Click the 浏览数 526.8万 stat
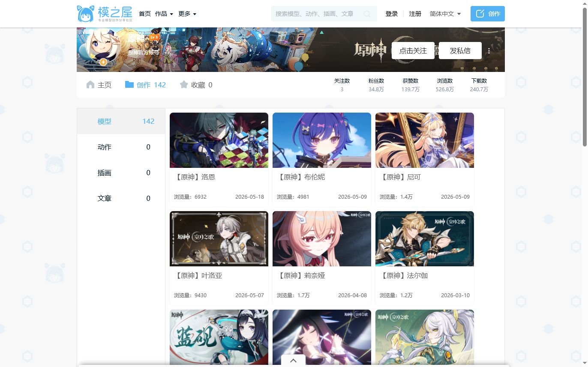 [445, 85]
